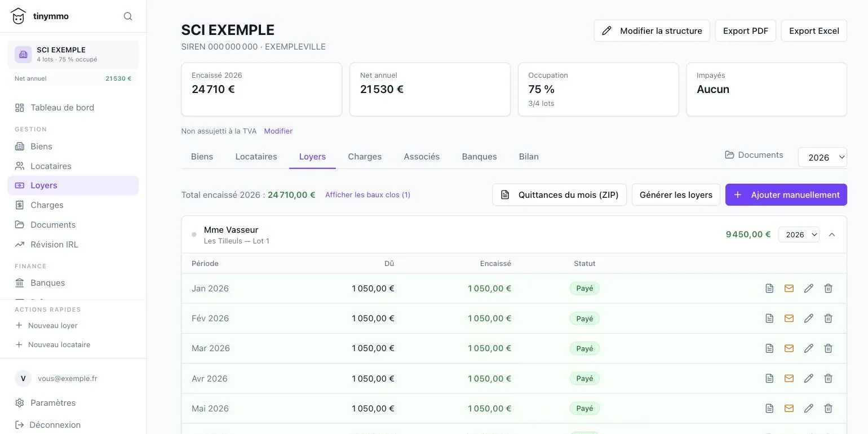
Task: Click Afficher les baux clos link
Action: point(367,195)
